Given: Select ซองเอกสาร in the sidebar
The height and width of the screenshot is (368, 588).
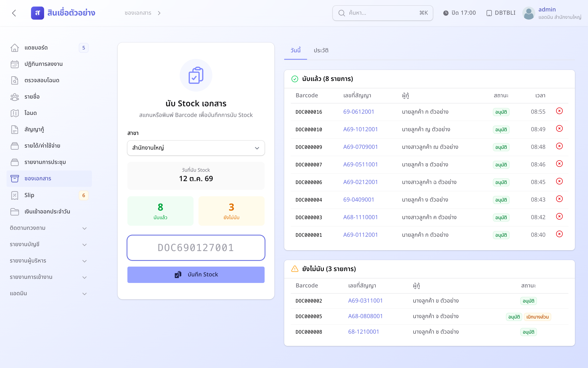Looking at the screenshot, I should [49, 179].
